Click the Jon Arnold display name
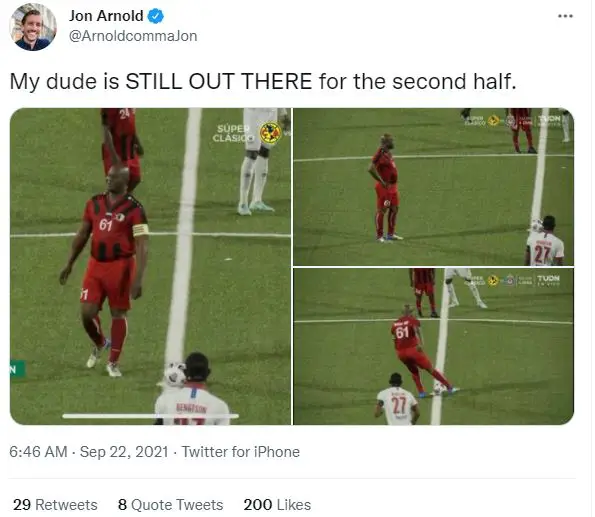The height and width of the screenshot is (517, 595). pos(106,16)
